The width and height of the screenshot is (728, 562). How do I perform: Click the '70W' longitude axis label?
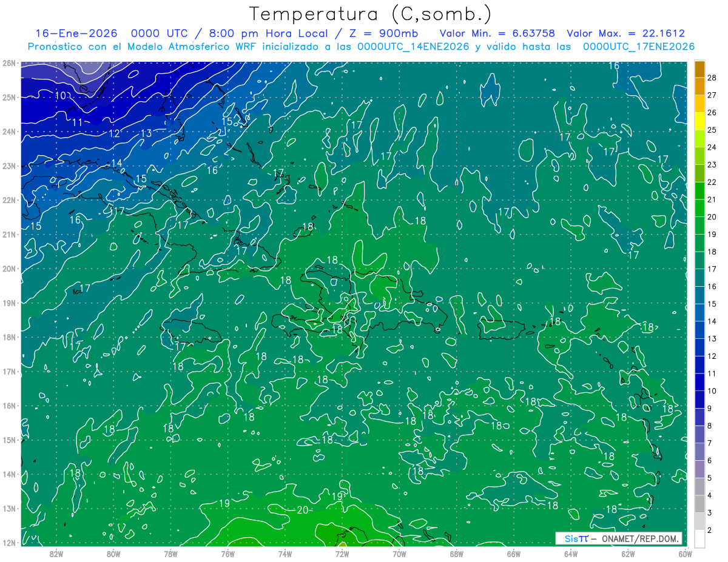click(399, 554)
